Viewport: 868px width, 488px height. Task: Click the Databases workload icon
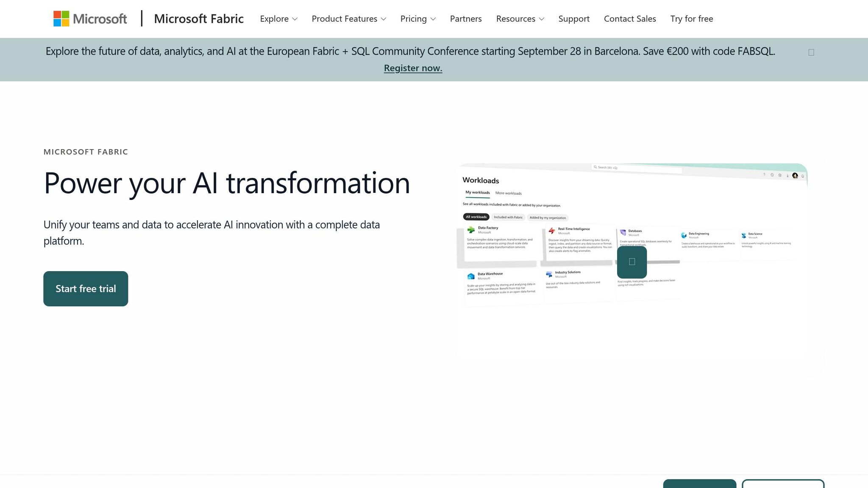pos(623,233)
